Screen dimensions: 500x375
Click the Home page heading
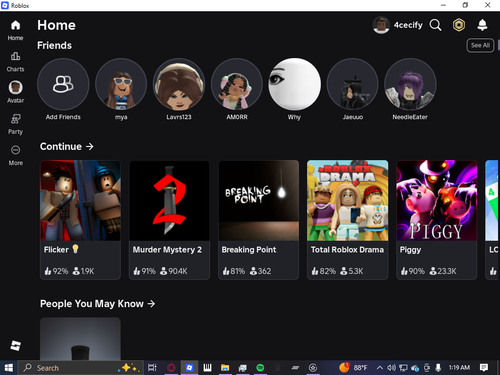(x=56, y=25)
